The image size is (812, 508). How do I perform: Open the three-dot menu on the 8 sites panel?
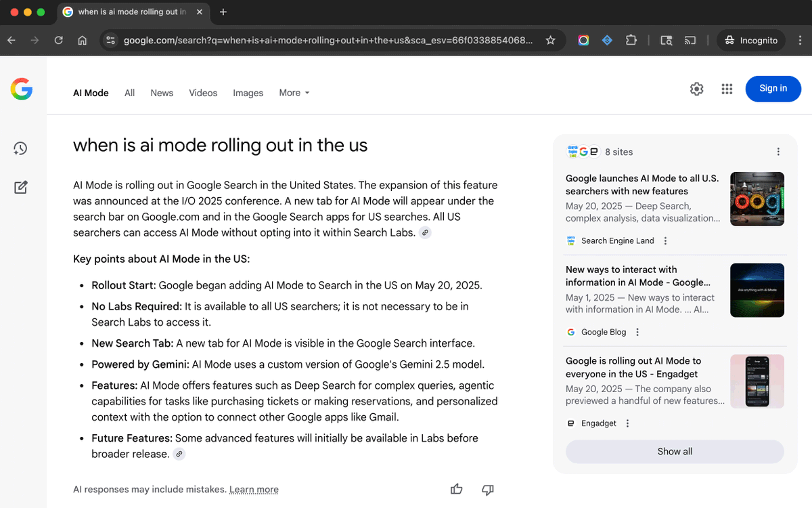tap(778, 152)
